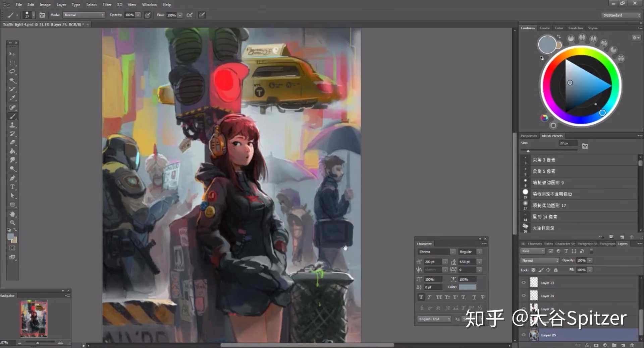Toggle visibility of Layer 24
Image resolution: width=644 pixels, height=348 pixels.
point(524,295)
